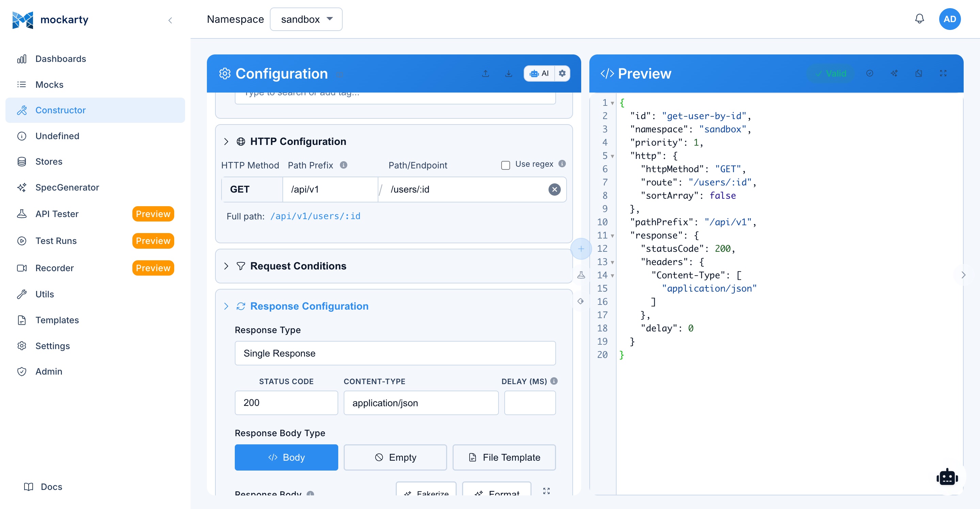
Task: Click the full path /api/v1/users/:id link
Action: 315,216
